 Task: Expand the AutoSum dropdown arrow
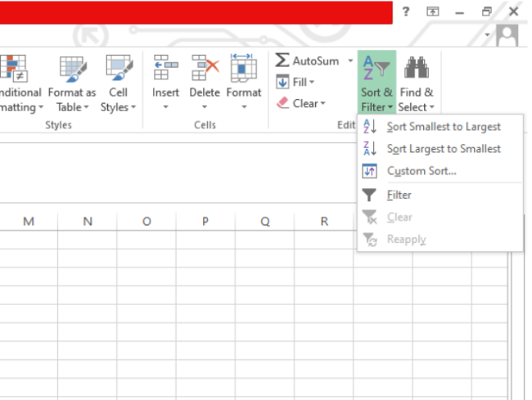point(350,61)
